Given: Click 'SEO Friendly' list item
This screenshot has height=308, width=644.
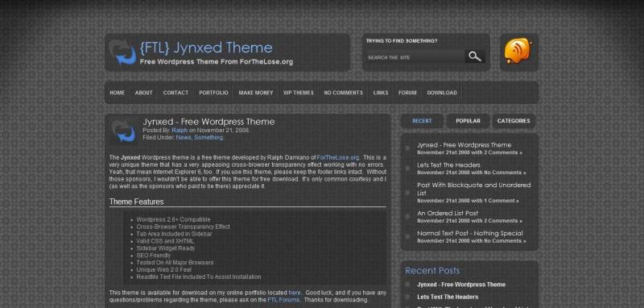Looking at the screenshot, I should click(154, 256).
